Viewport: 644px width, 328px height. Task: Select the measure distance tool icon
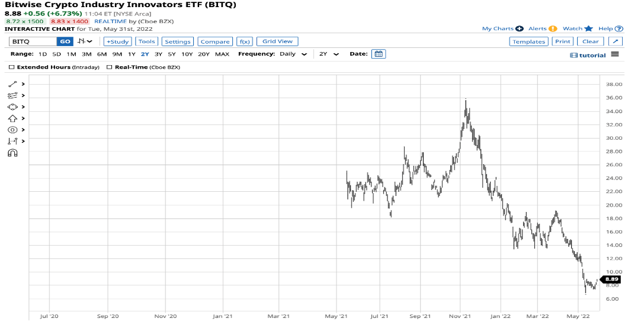[12, 142]
